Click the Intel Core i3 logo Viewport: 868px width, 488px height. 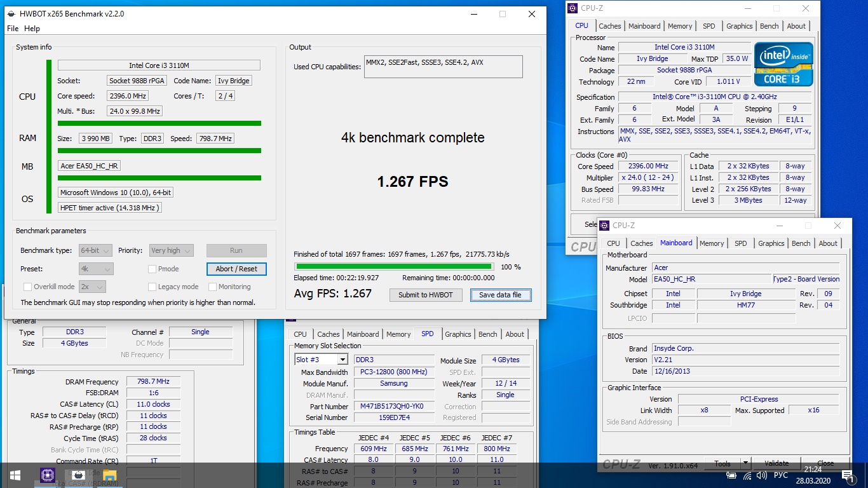point(783,64)
